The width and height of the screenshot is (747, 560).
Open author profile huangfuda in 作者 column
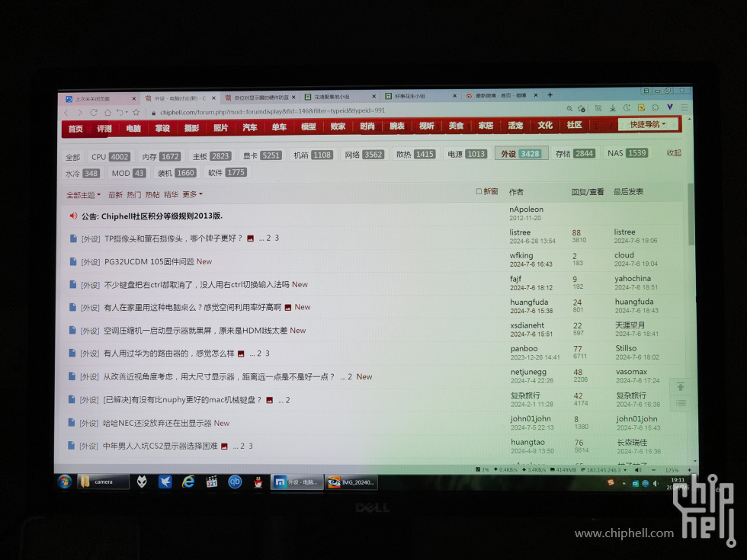point(529,302)
